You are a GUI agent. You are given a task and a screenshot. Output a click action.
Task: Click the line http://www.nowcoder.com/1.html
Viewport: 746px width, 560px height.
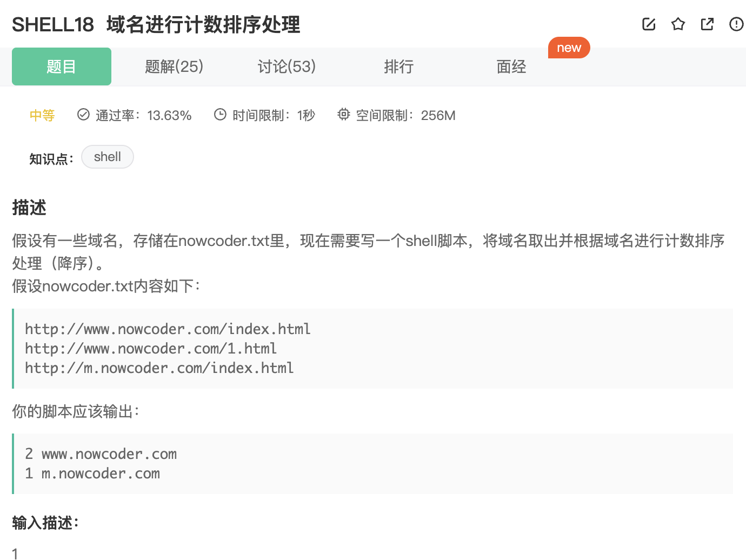pos(151,349)
